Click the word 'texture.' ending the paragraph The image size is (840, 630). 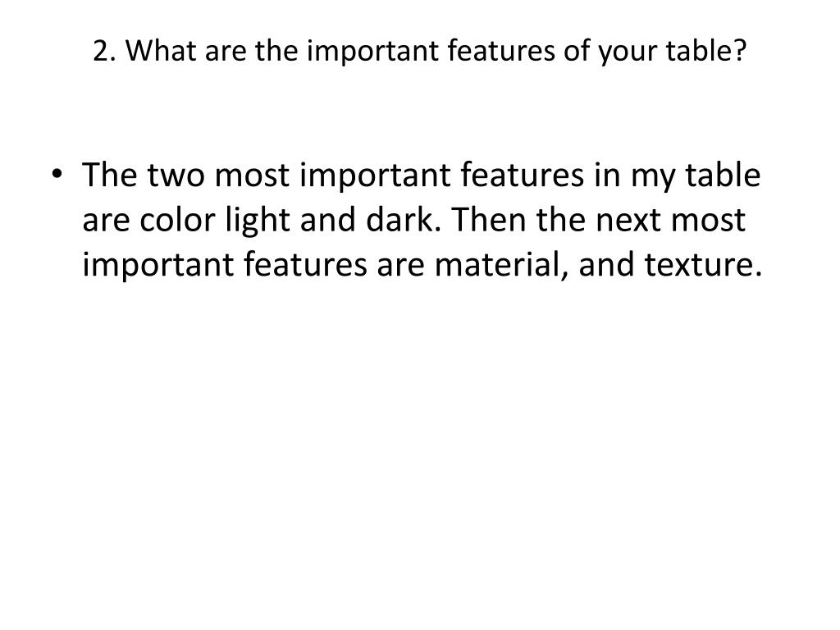click(703, 266)
